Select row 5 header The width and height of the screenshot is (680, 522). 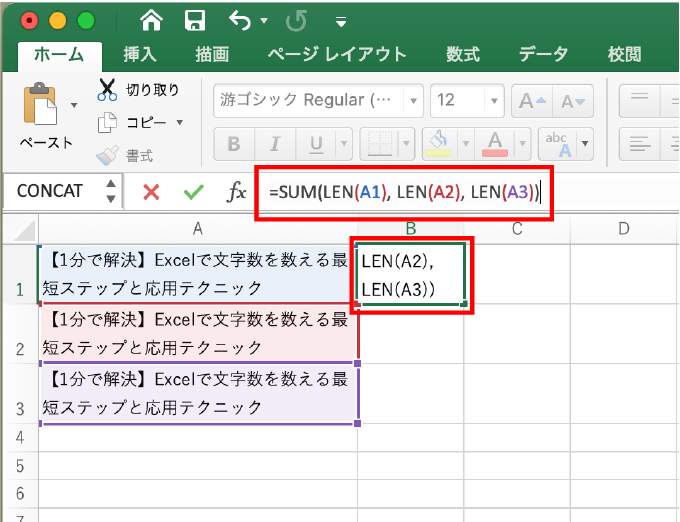coord(20,466)
